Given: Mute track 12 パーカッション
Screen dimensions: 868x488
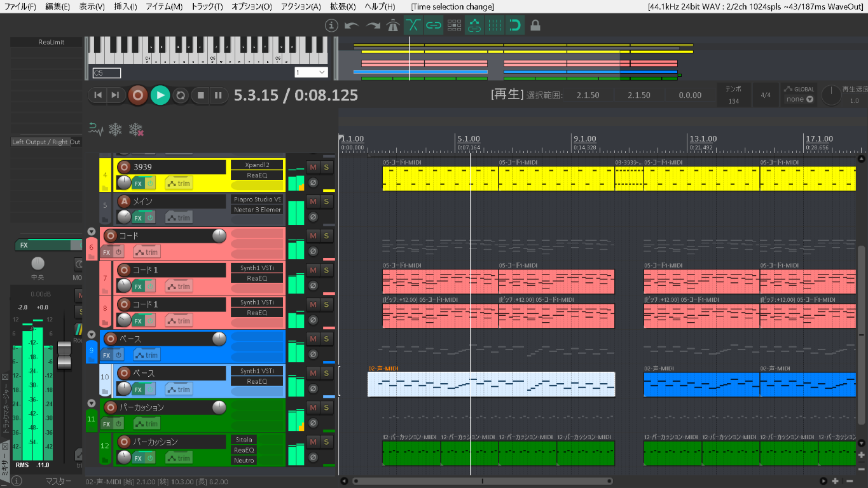Looking at the screenshot, I should [x=313, y=442].
